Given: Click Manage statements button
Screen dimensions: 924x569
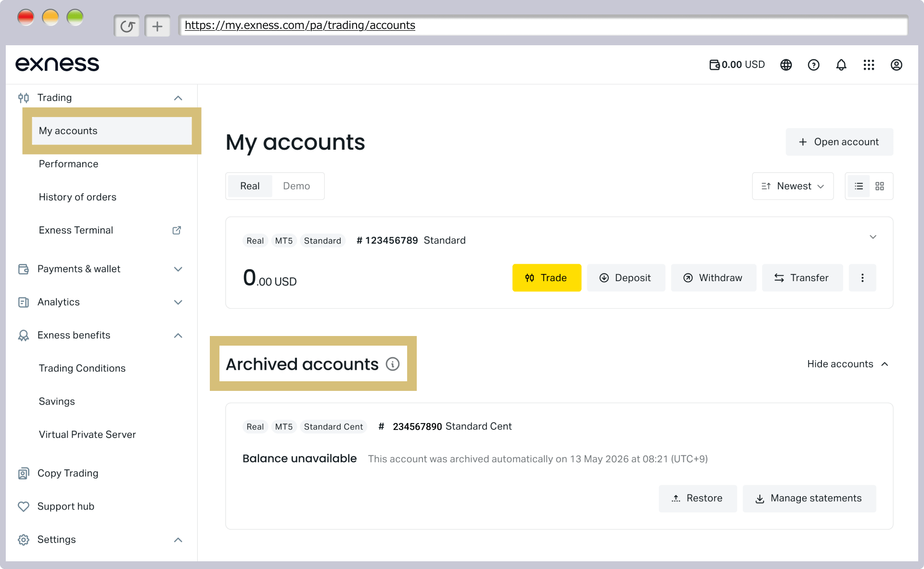Looking at the screenshot, I should tap(809, 498).
